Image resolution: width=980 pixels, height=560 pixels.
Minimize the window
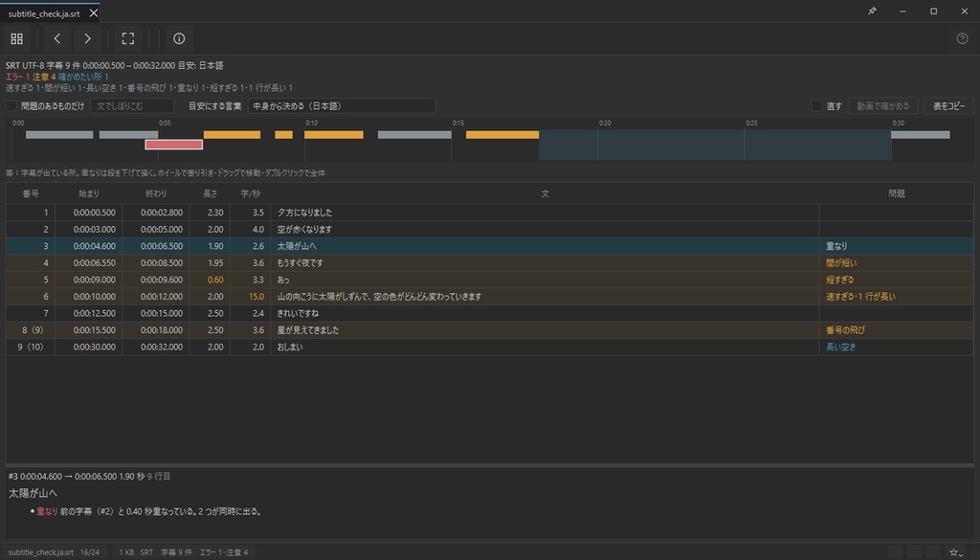tap(902, 11)
